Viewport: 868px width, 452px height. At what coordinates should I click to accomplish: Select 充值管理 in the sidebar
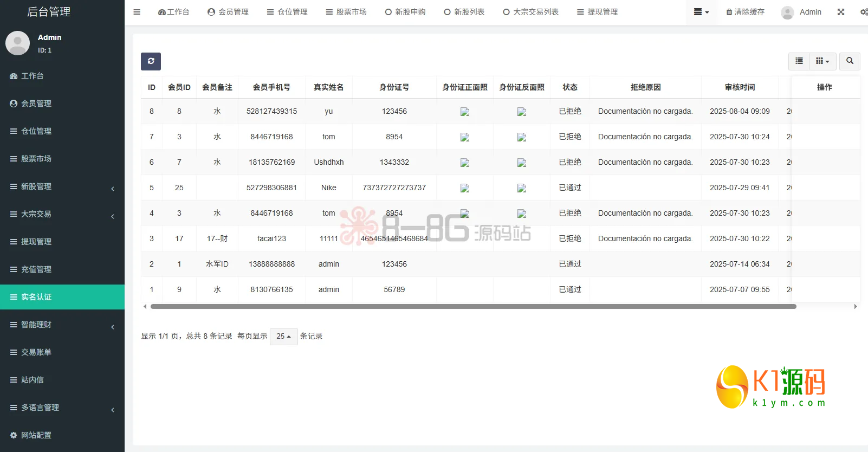click(62, 269)
